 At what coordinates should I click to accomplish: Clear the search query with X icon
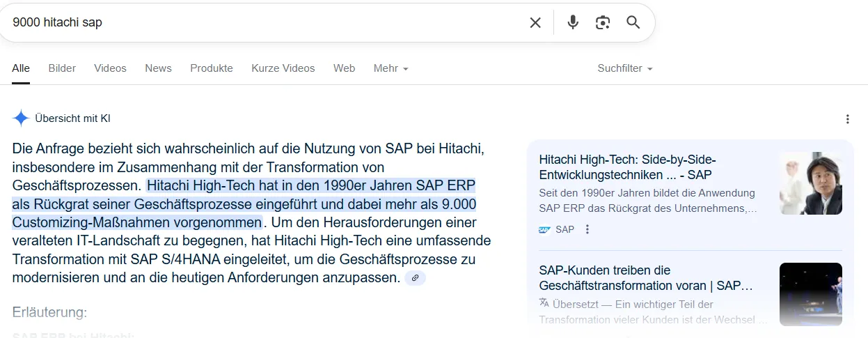point(535,22)
